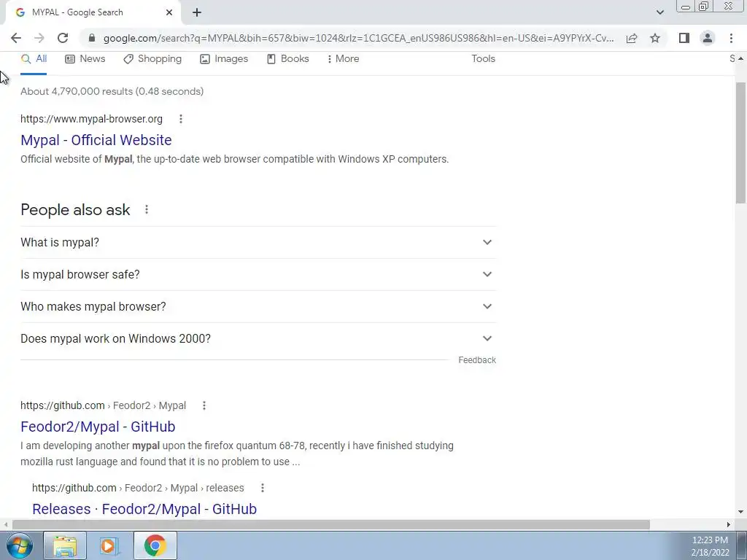The height and width of the screenshot is (560, 747).
Task: Open a new tab with the plus button
Action: coord(197,12)
